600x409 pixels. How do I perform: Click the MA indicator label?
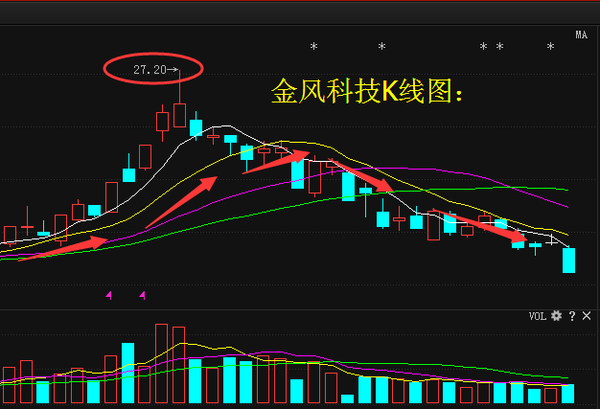[x=581, y=35]
